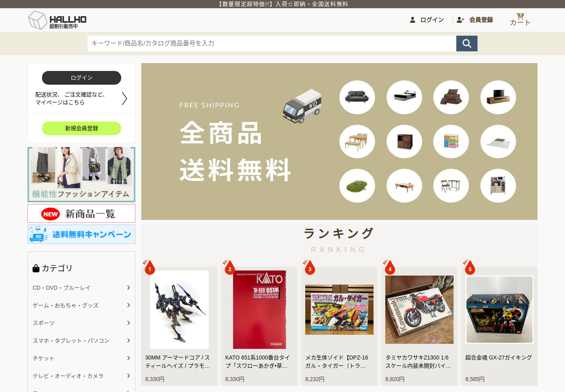Expand CD・DVD・ブルーレイ category chevron
565x392 pixels.
pyautogui.click(x=128, y=288)
